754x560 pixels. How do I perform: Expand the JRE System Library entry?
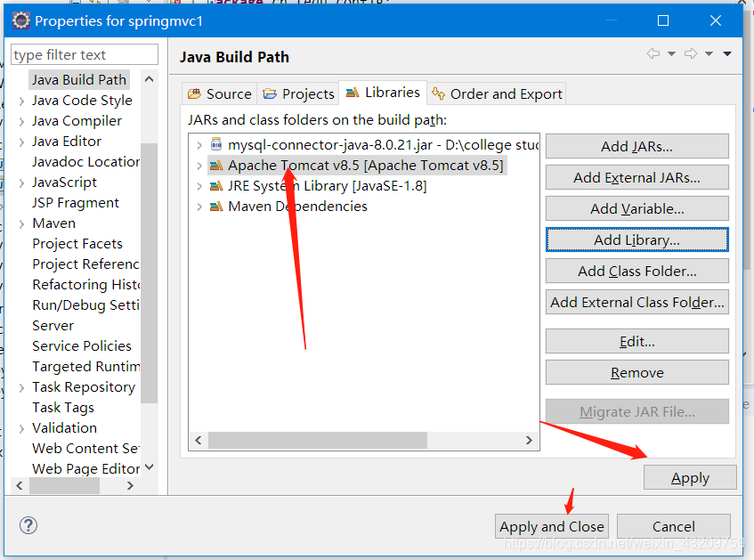[x=199, y=186]
